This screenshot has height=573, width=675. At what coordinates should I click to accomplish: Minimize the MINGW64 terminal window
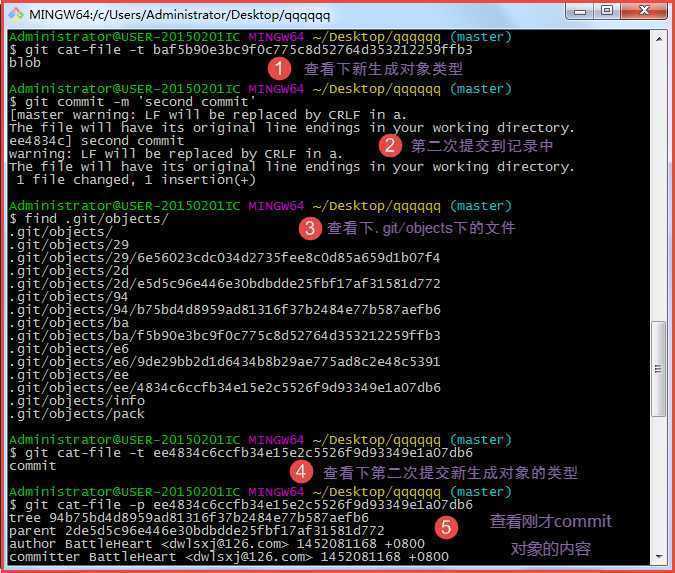pyautogui.click(x=579, y=11)
